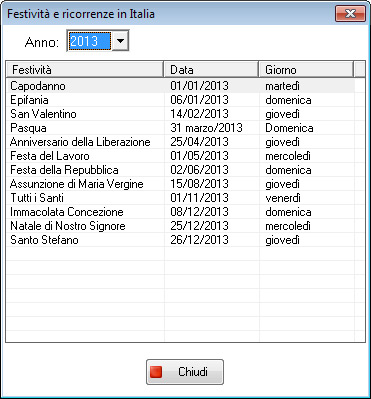Image resolution: width=371 pixels, height=399 pixels.
Task: Click the date 01/05/2013
Action: (199, 156)
